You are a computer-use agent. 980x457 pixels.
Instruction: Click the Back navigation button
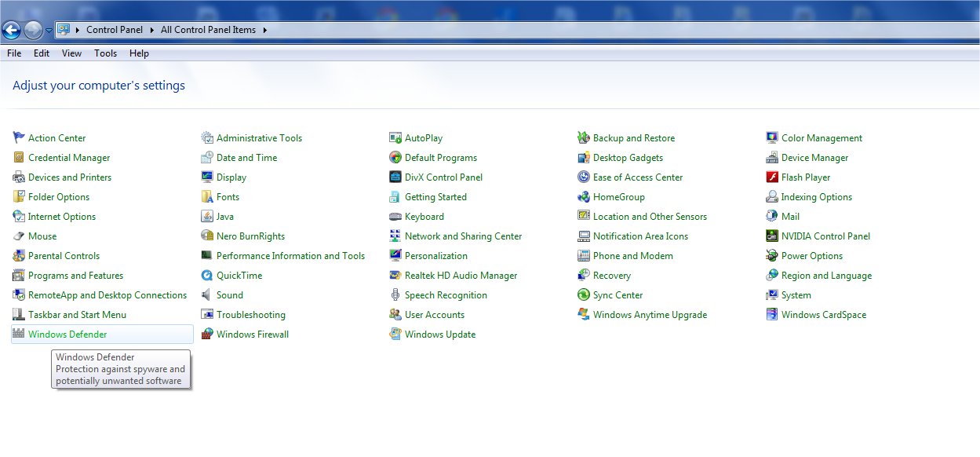pyautogui.click(x=11, y=29)
